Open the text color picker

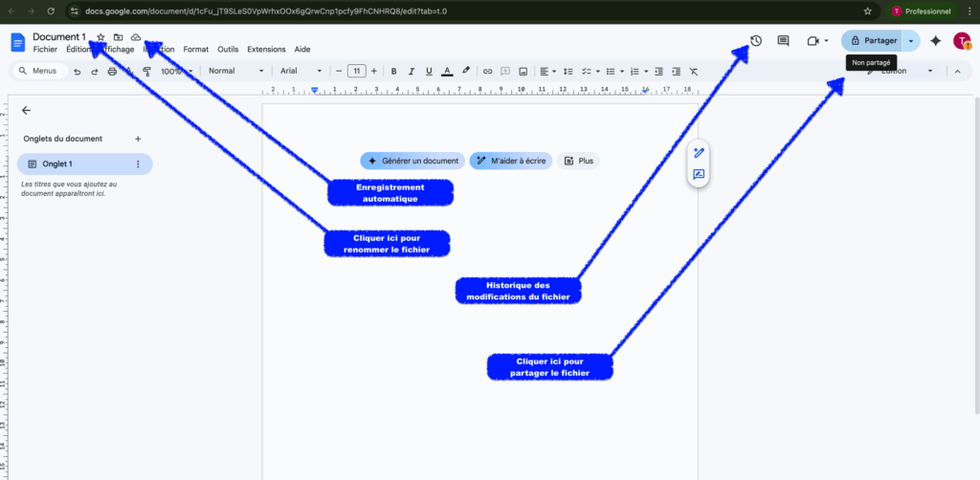click(x=447, y=71)
